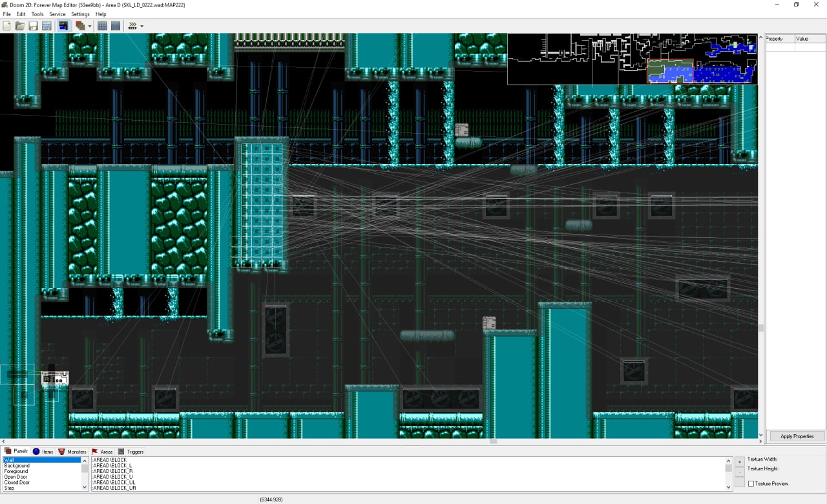Click the blank button under the remove texture button
Viewport: 827px width, 504px height.
[x=739, y=483]
